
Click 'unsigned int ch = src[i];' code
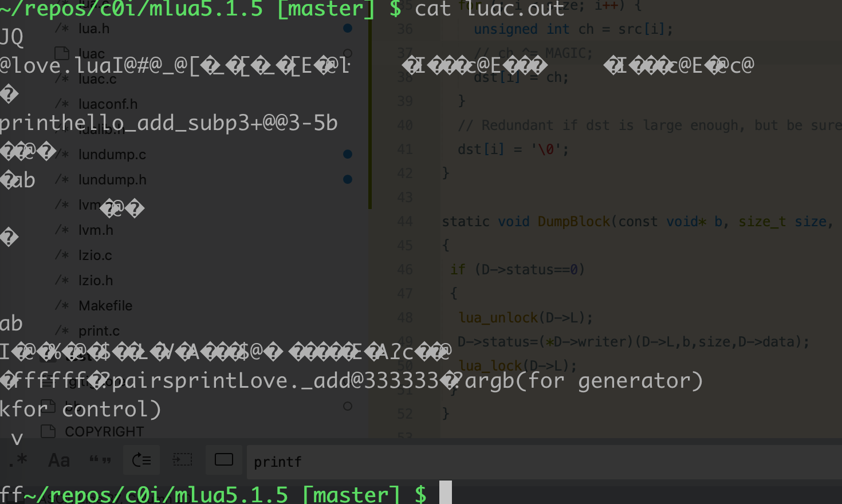pyautogui.click(x=573, y=29)
